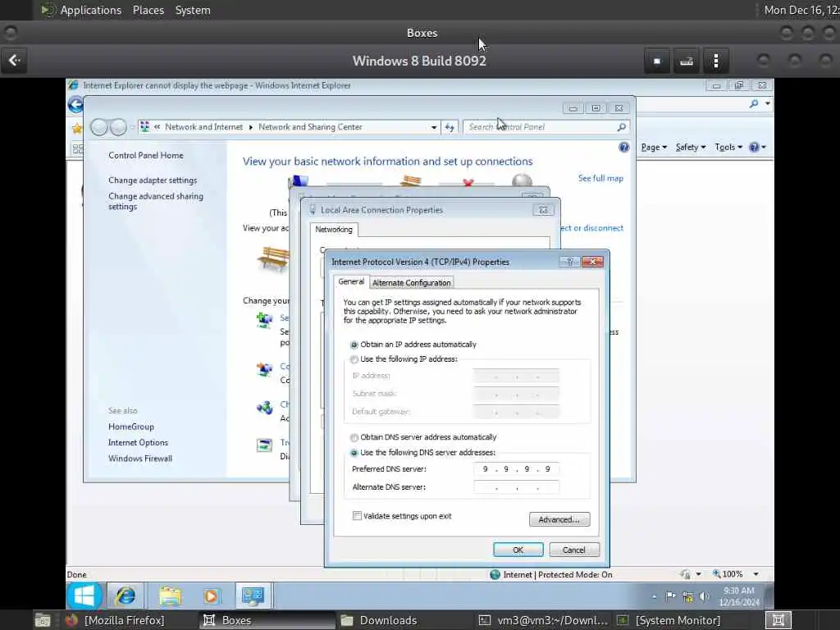The image size is (840, 630).
Task: Click the IE help icon on the command bar
Action: [754, 147]
